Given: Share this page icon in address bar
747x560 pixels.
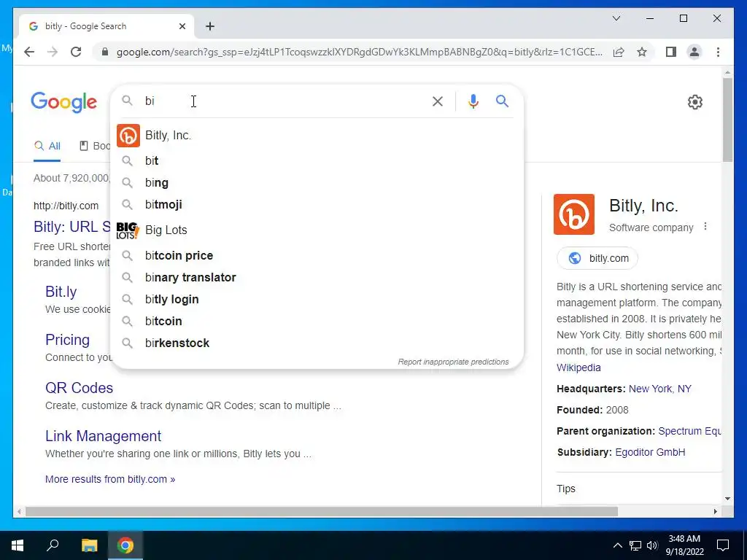Looking at the screenshot, I should (619, 52).
